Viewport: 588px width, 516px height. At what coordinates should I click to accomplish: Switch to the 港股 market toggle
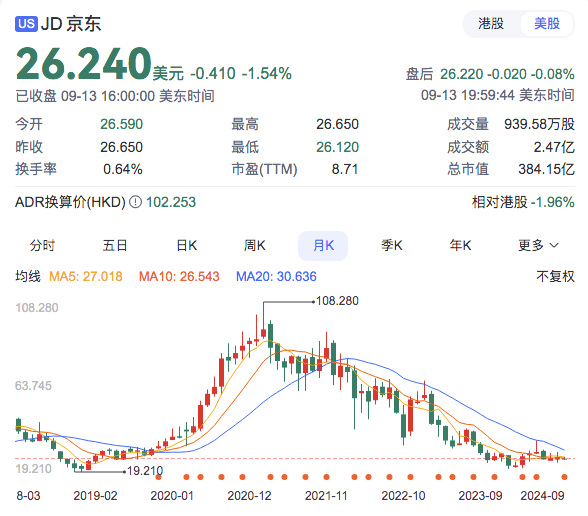pyautogui.click(x=491, y=24)
